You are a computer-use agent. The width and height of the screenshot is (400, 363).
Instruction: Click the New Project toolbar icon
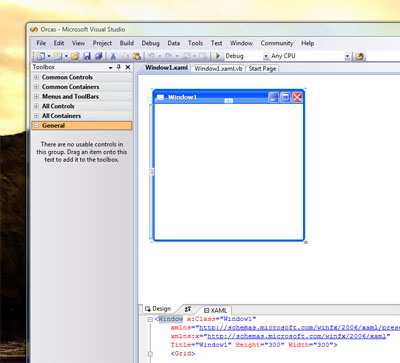41,56
